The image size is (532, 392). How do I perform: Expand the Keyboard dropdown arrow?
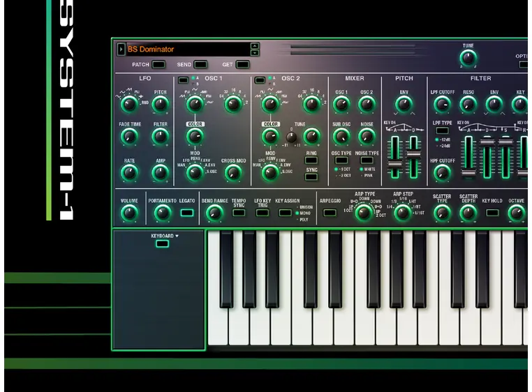(x=177, y=236)
